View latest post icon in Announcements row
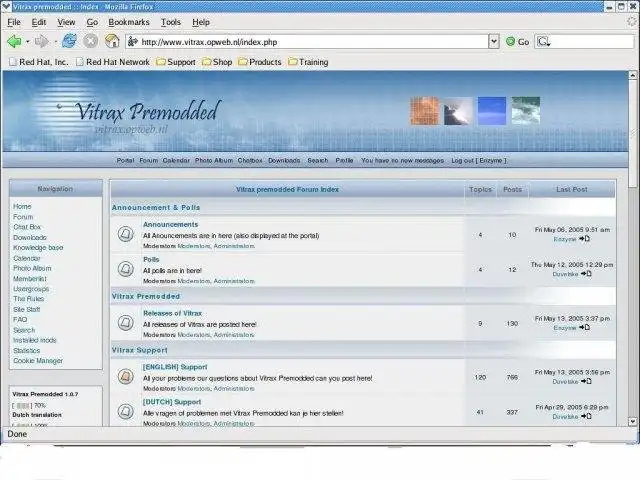 [x=584, y=239]
